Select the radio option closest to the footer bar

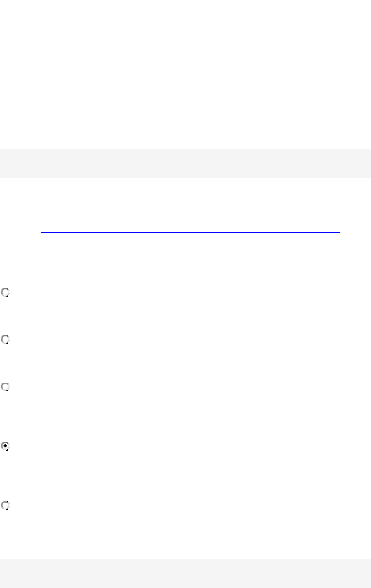[x=5, y=506]
